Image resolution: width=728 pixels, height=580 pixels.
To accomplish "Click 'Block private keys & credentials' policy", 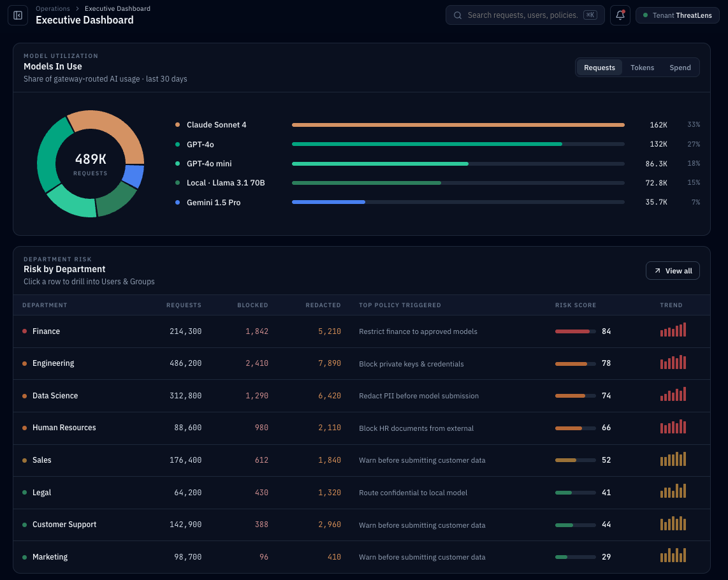I will pyautogui.click(x=411, y=363).
